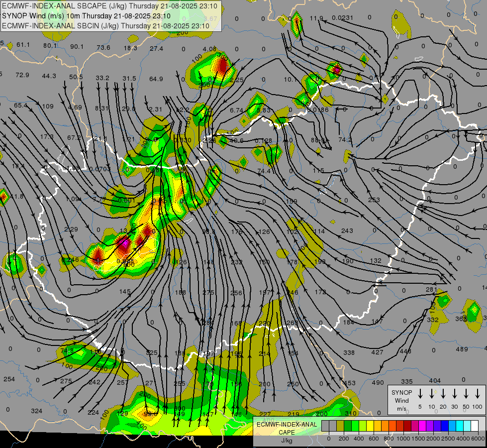Image resolution: width=487 pixels, height=448 pixels.
Task: Click the 0.246 value on the map
Action: (70, 260)
